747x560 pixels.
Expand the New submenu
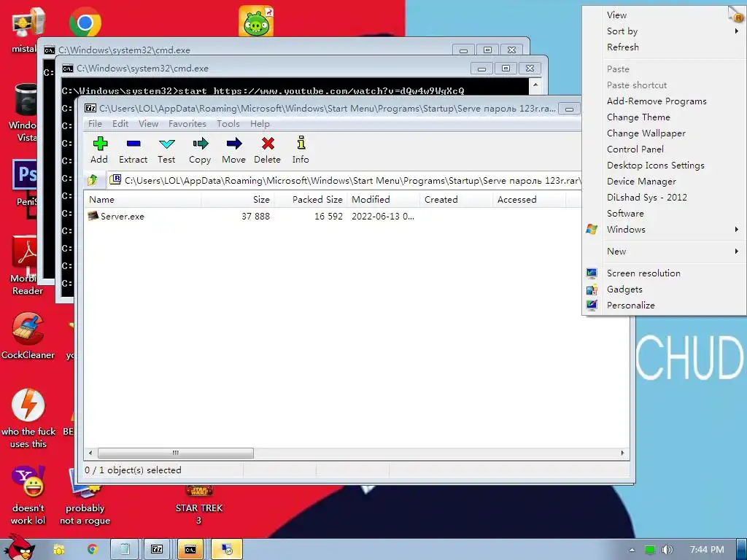[664, 251]
